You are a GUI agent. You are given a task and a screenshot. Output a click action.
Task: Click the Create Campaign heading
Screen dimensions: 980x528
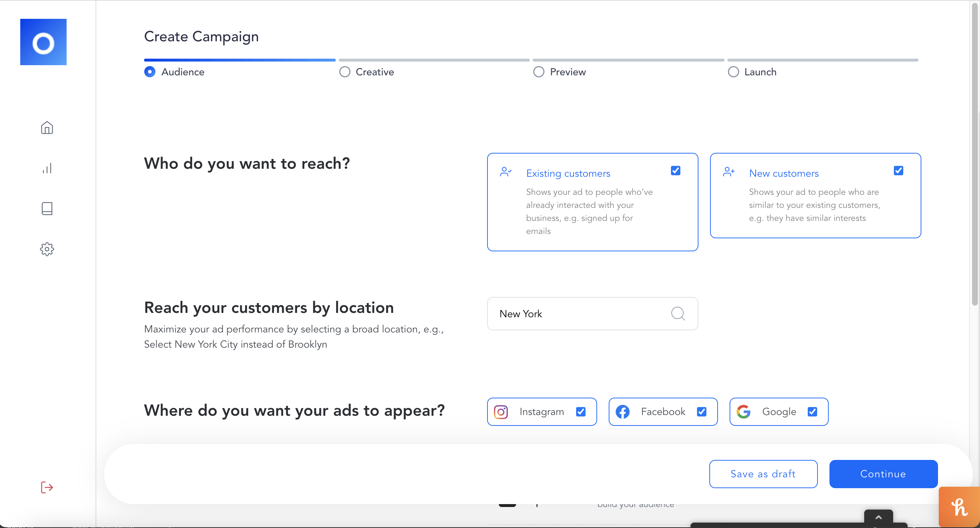tap(201, 37)
